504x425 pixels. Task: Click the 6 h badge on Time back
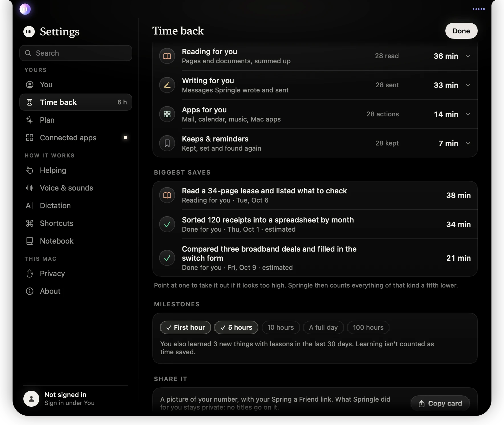point(122,102)
